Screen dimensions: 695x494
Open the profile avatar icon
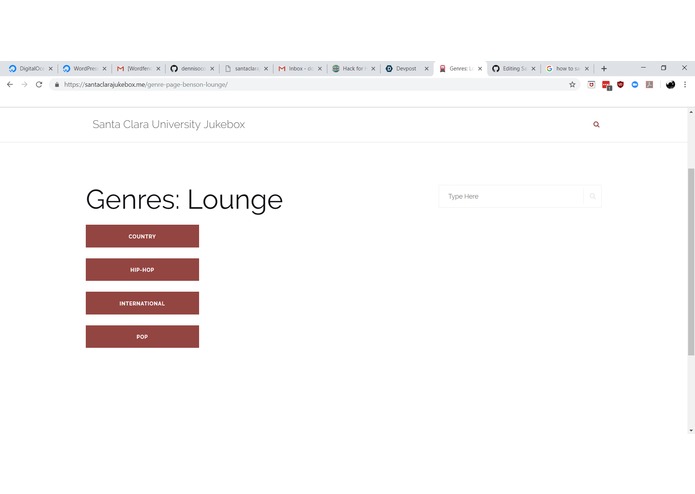[670, 84]
